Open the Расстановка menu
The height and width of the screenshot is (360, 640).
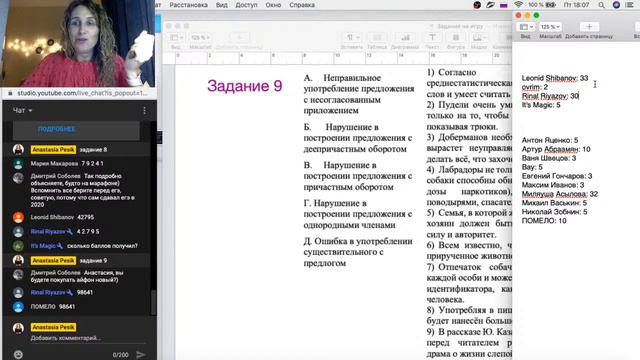[188, 5]
